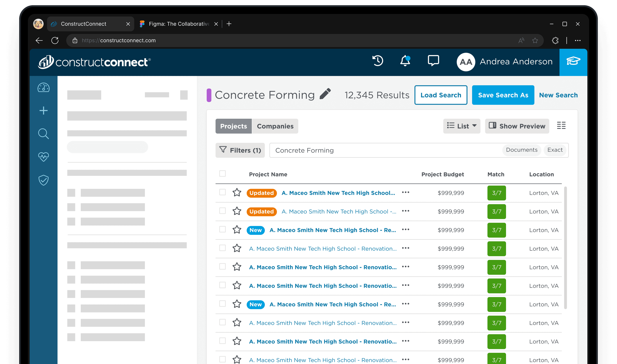
Task: Click the Save Search As button
Action: click(x=503, y=95)
